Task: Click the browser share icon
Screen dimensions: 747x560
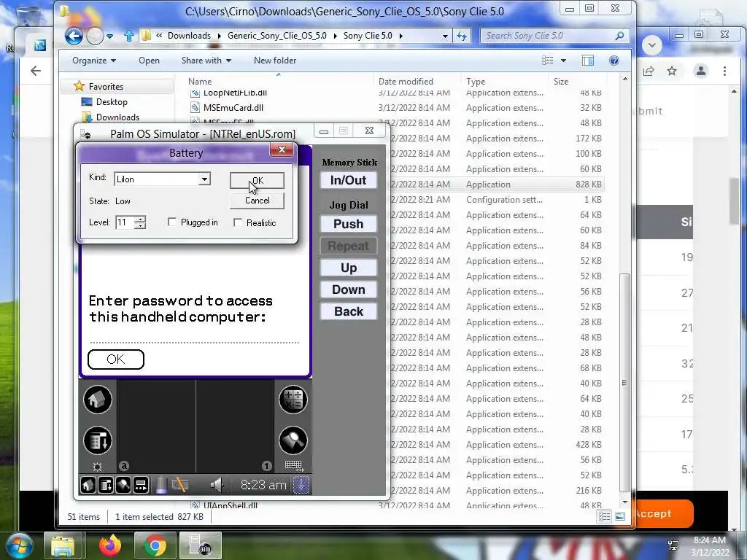Action: tap(649, 71)
